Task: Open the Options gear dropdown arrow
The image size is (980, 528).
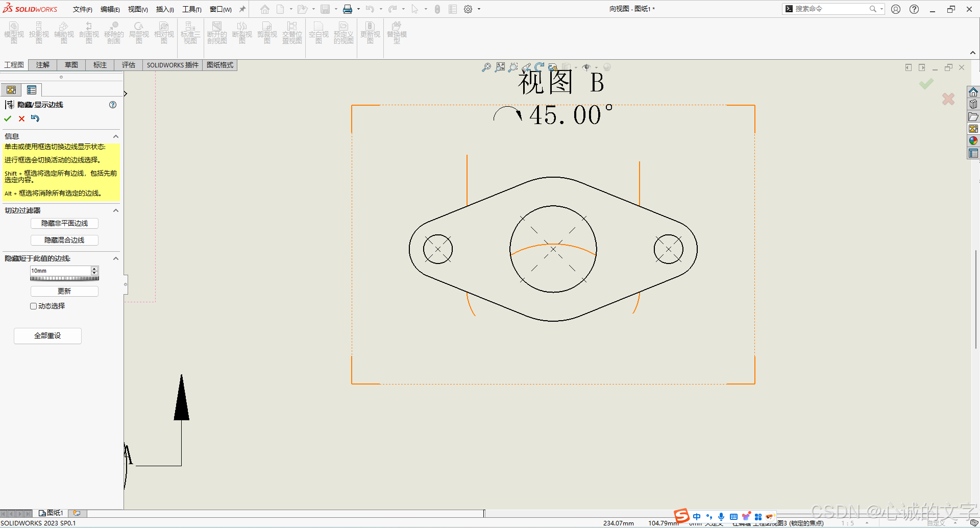Action: [x=479, y=9]
